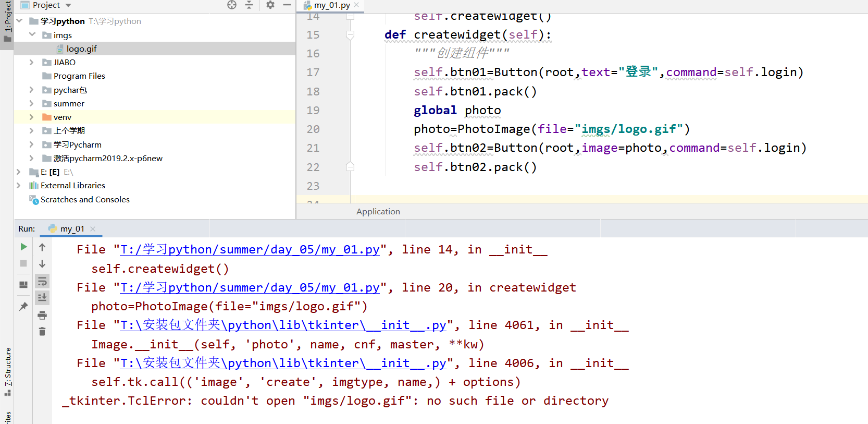Expand the summer folder

pyautogui.click(x=32, y=103)
